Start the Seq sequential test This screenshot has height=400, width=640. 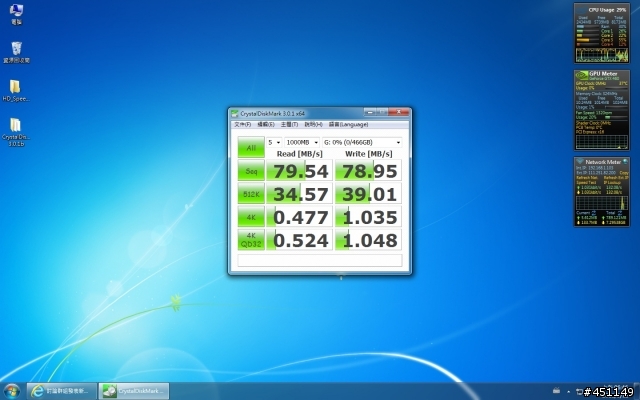(x=251, y=171)
